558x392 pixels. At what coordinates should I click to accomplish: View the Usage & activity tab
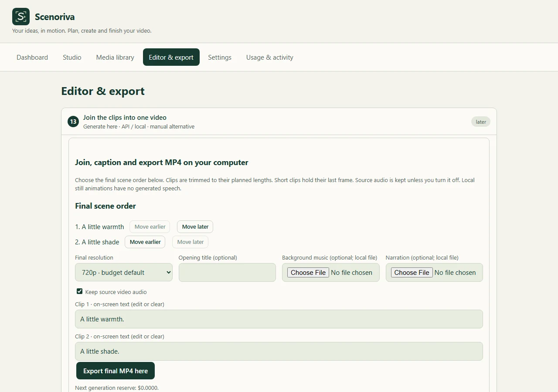[x=270, y=57]
